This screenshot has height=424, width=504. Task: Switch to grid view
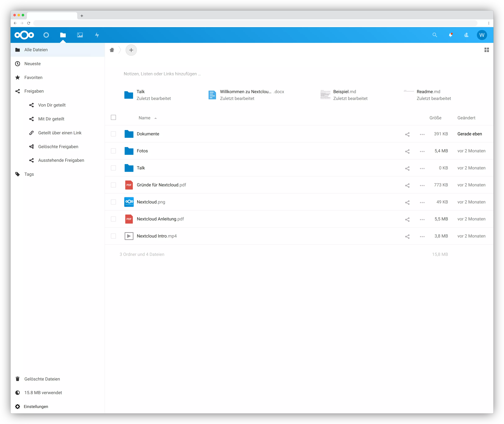[x=487, y=50]
